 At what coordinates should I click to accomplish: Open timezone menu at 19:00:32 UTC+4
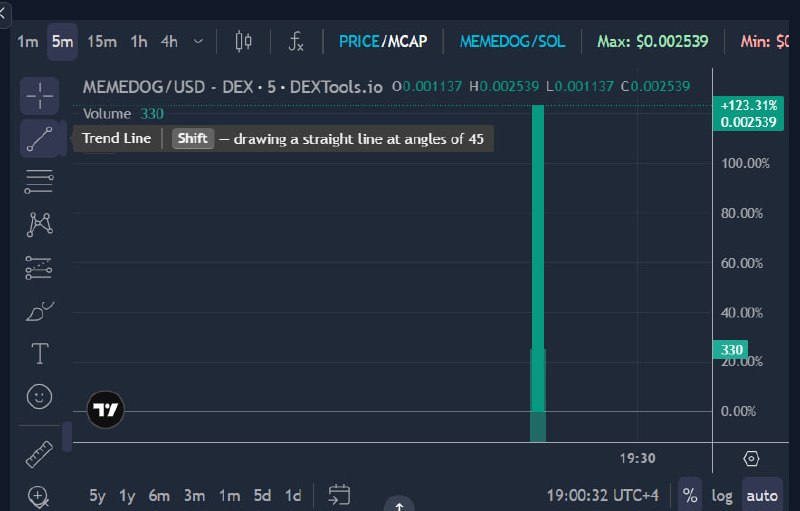click(x=603, y=495)
